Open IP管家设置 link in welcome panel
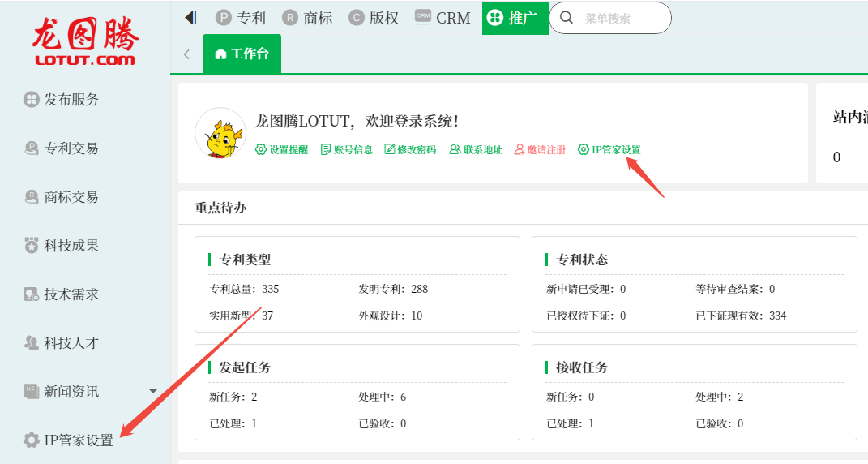868x464 pixels. (609, 150)
